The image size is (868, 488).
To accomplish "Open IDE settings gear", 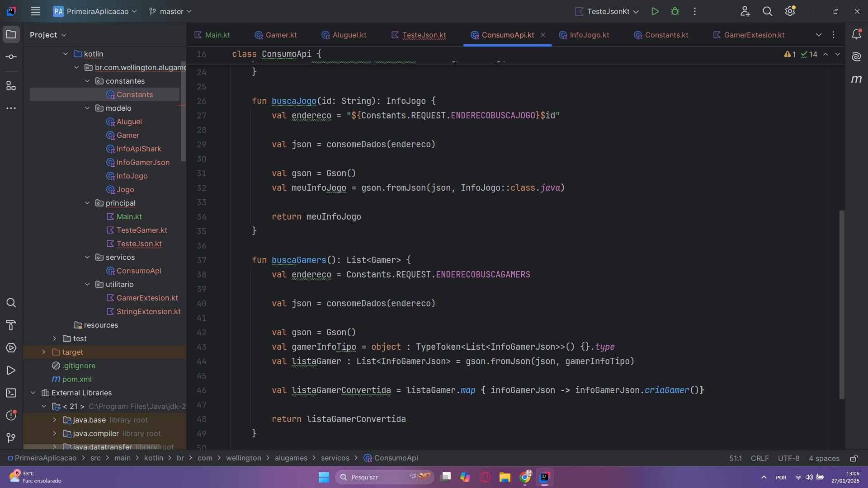I will [790, 11].
